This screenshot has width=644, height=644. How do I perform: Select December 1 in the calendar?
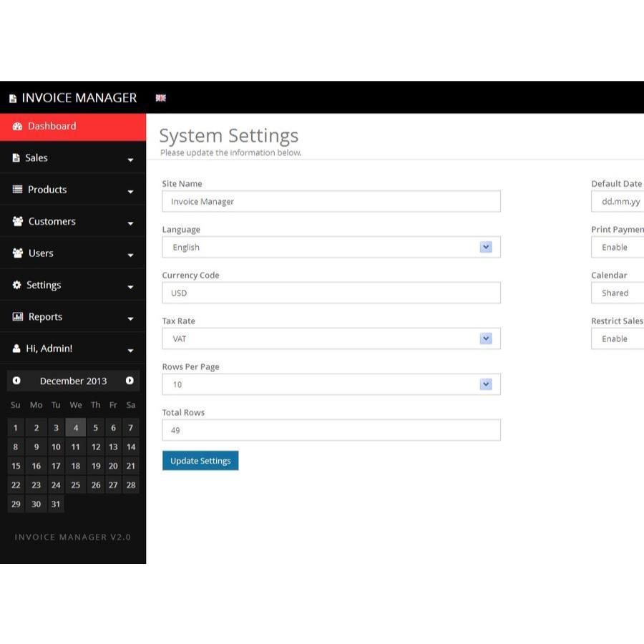(16, 428)
